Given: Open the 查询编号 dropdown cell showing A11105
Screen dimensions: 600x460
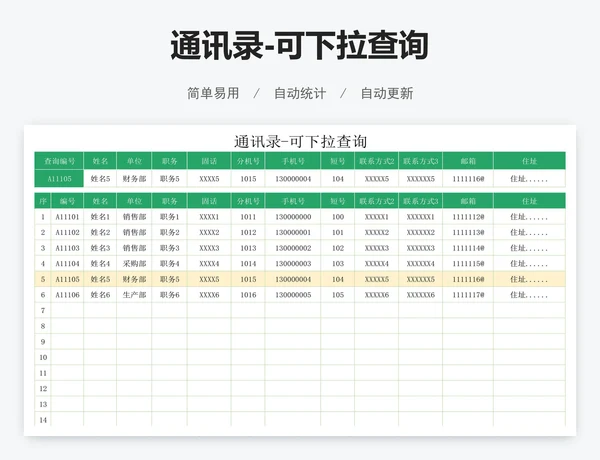Looking at the screenshot, I should coord(59,179).
